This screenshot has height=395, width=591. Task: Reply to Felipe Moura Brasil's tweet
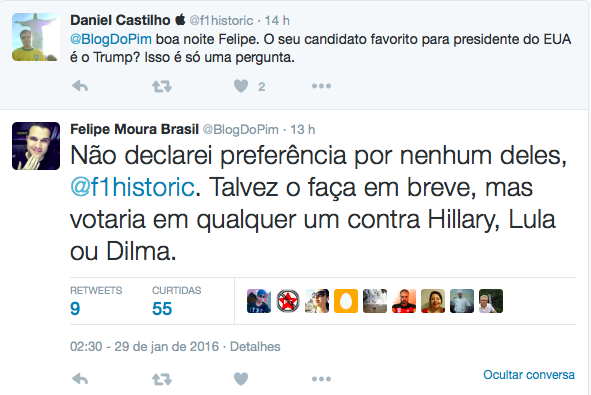(x=80, y=379)
